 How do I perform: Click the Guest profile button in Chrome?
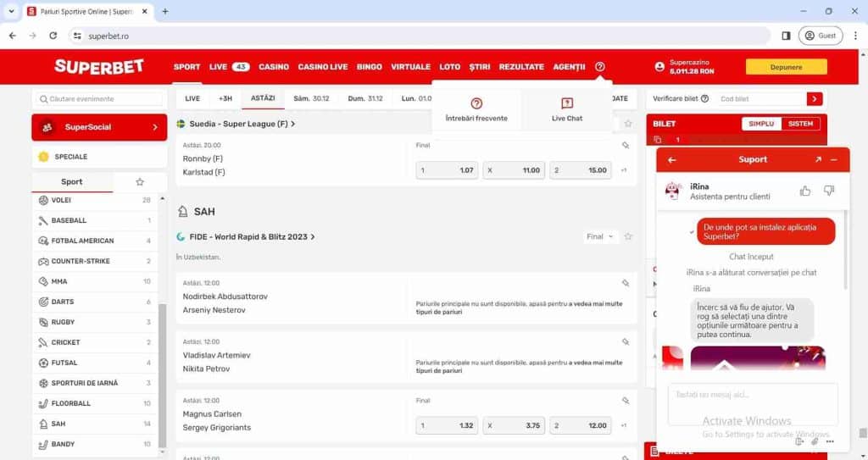point(821,36)
